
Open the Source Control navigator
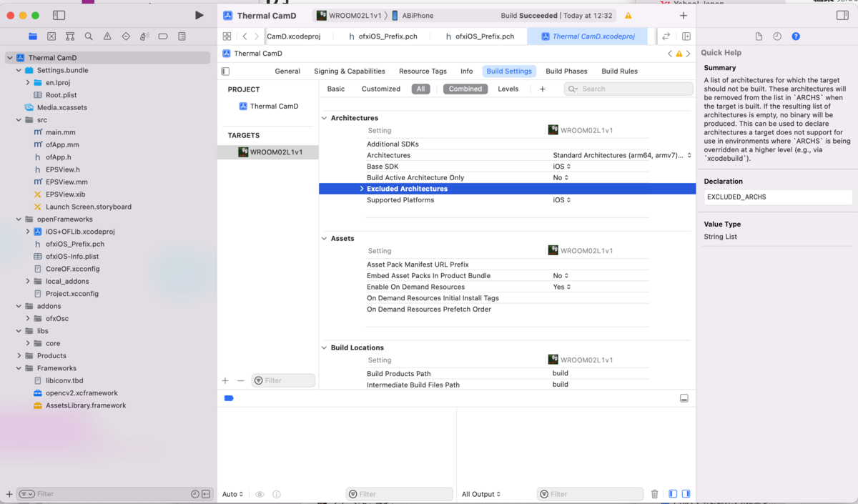(x=51, y=36)
